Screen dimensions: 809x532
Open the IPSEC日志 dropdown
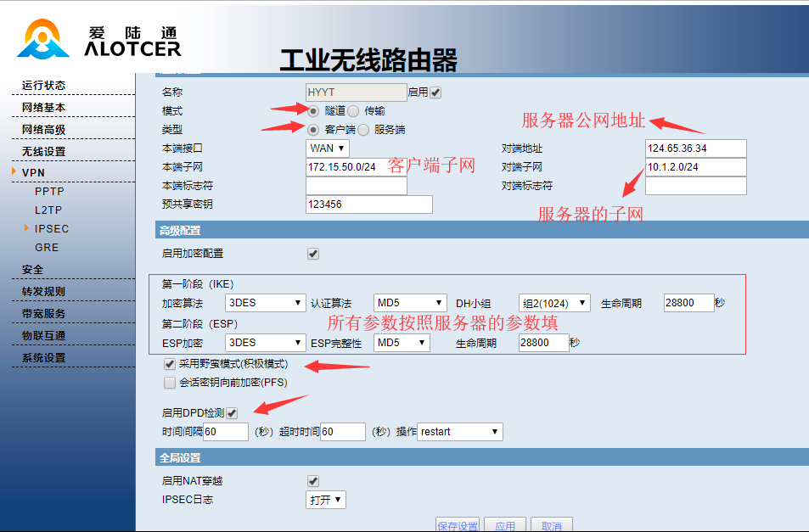pyautogui.click(x=326, y=500)
